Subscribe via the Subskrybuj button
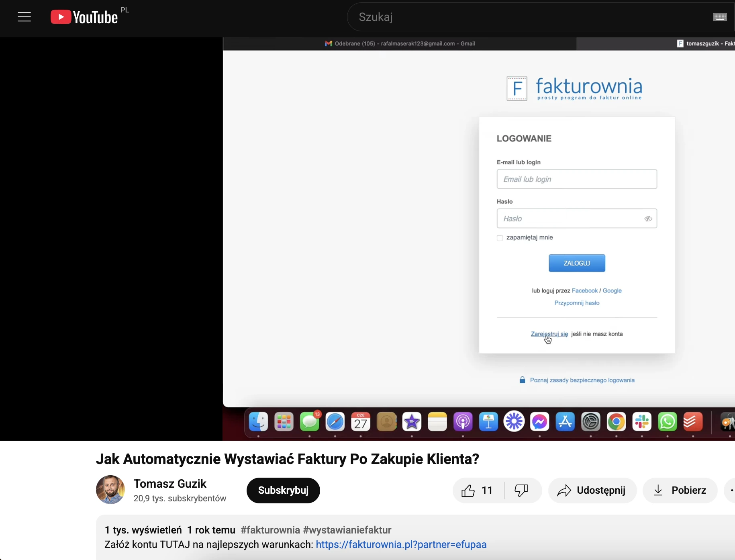 click(x=283, y=491)
